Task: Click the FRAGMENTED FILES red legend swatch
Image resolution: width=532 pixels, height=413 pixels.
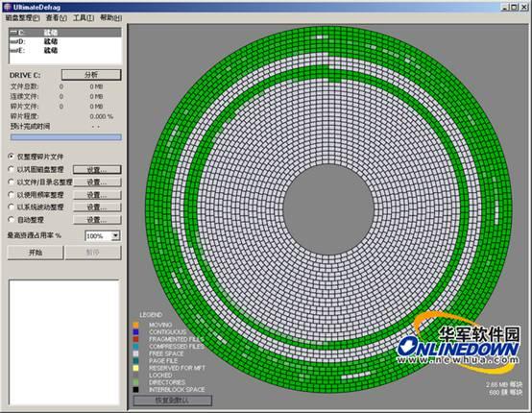Action: tap(135, 339)
